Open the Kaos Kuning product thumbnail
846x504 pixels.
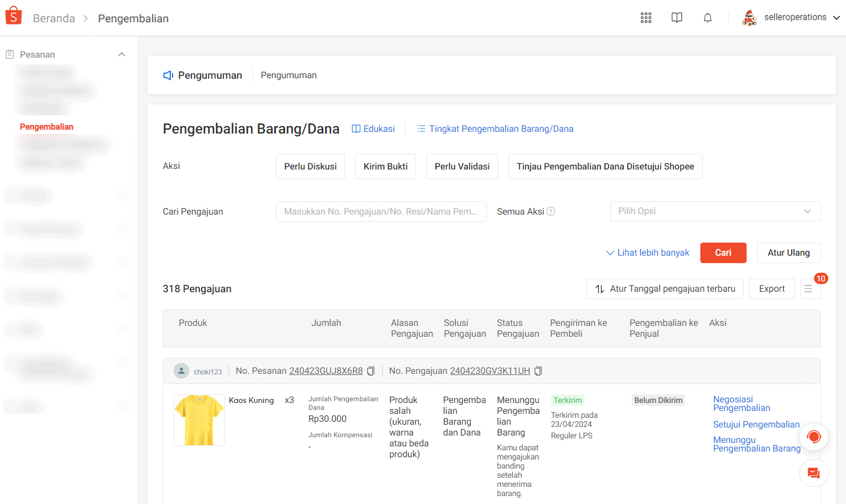pyautogui.click(x=199, y=420)
